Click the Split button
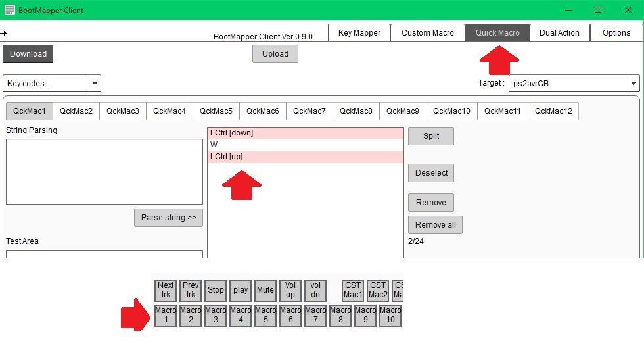The width and height of the screenshot is (644, 344). click(x=431, y=136)
